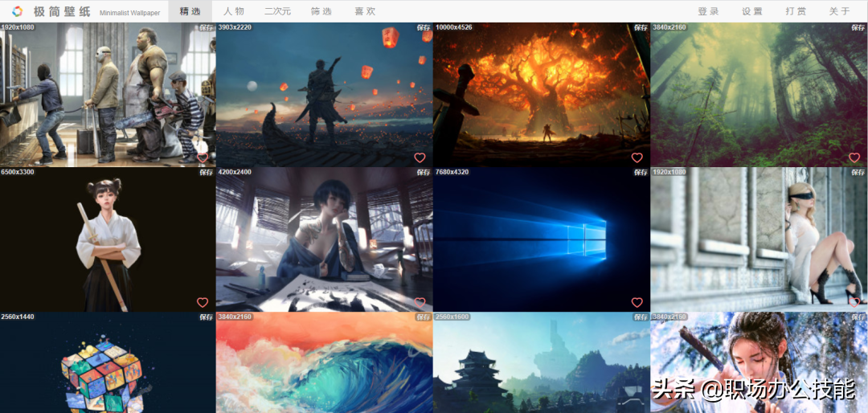Select the 精选 featured tab
The width and height of the screenshot is (868, 413).
[x=190, y=11]
